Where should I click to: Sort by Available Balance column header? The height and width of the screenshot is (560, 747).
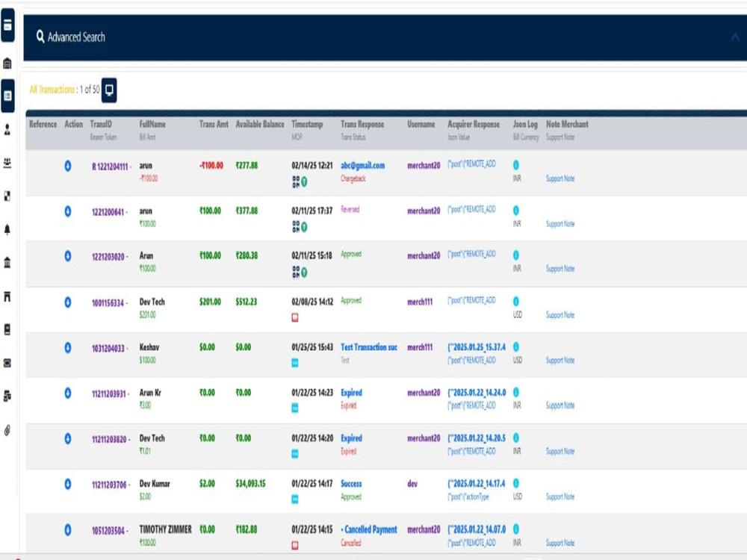tap(260, 124)
